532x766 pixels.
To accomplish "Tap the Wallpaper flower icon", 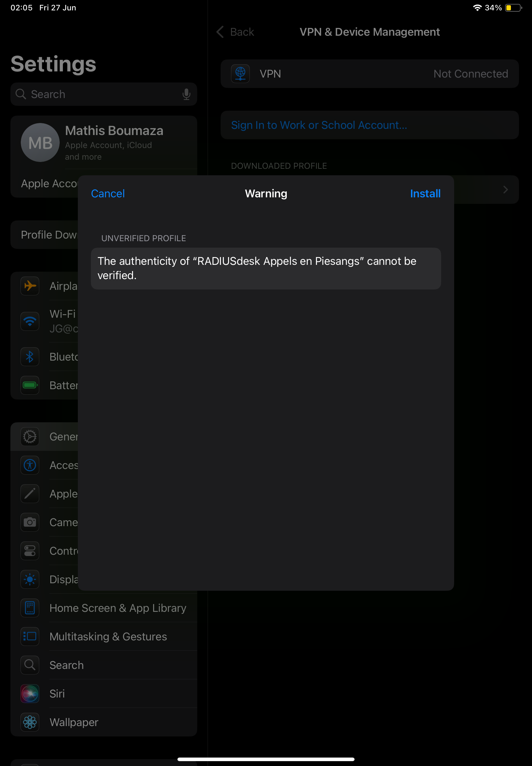I will (30, 722).
